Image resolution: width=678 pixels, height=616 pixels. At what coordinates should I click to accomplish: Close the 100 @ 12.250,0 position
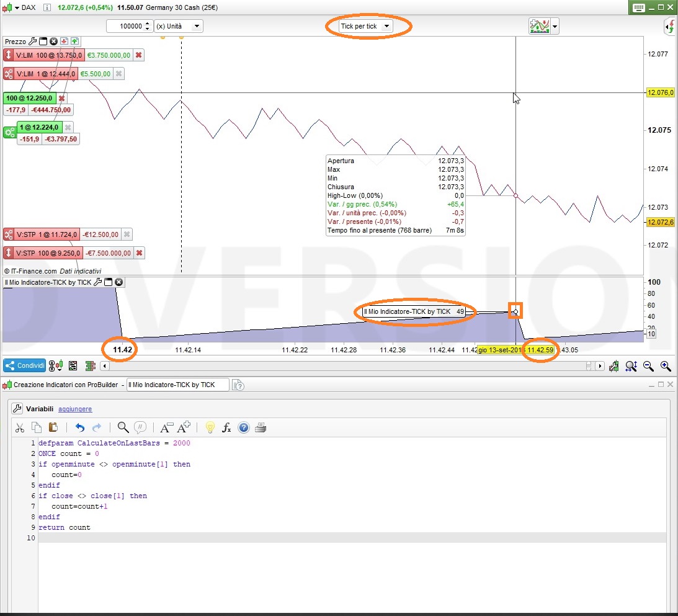tap(61, 98)
